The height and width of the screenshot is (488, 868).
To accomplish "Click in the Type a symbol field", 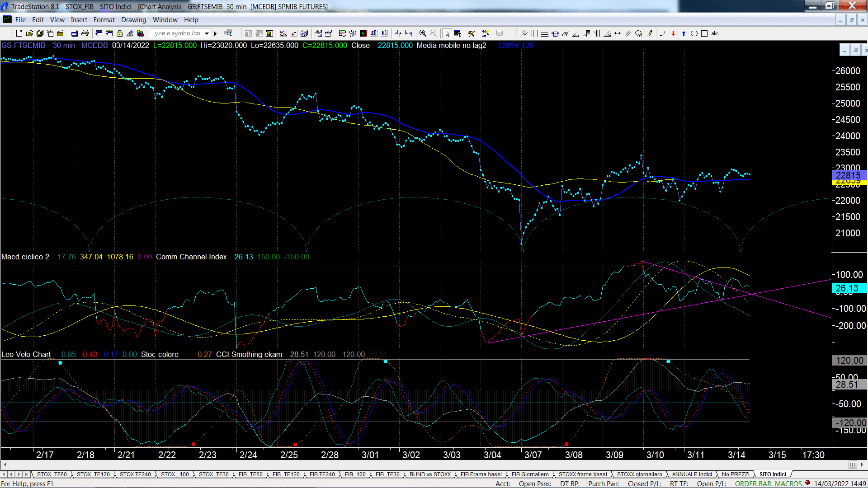I will point(176,33).
